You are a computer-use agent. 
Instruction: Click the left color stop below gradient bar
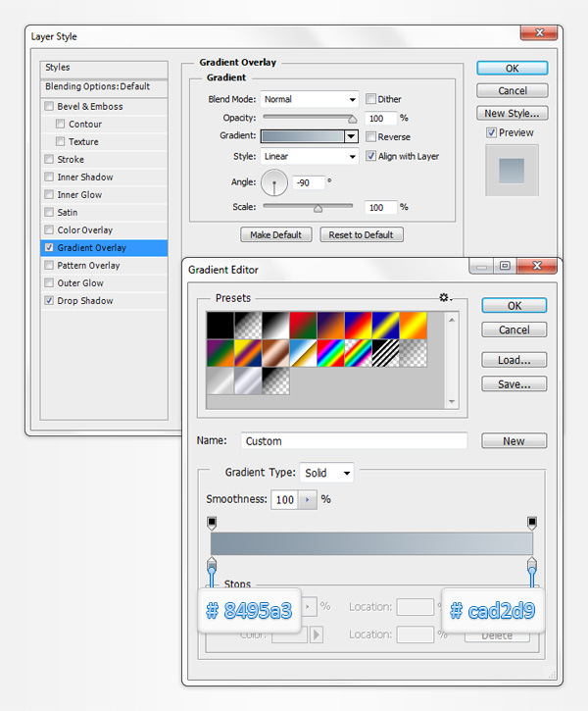point(212,566)
